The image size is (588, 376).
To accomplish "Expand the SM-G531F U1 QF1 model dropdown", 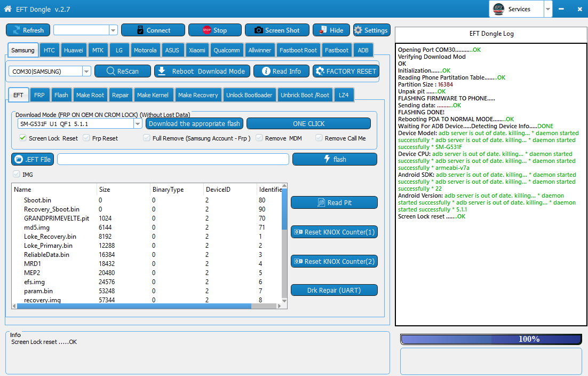I will [x=138, y=124].
